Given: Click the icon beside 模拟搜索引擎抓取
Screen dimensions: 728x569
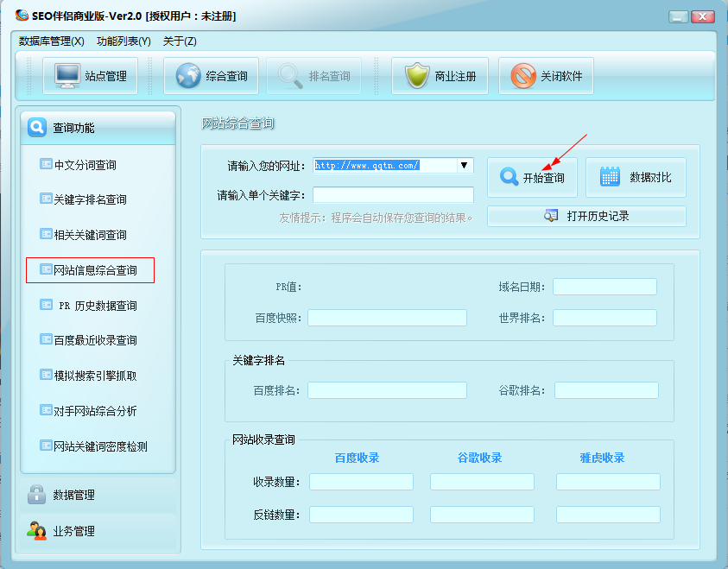Looking at the screenshot, I should (46, 375).
